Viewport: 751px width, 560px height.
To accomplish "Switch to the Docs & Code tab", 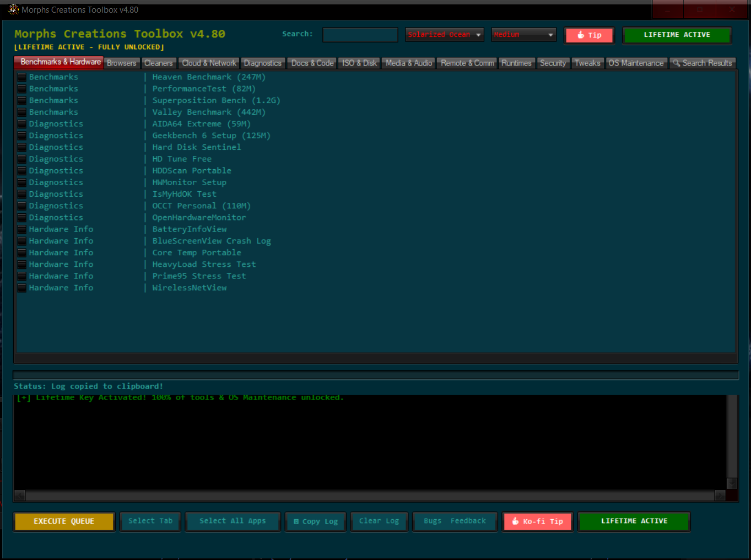I will click(312, 63).
